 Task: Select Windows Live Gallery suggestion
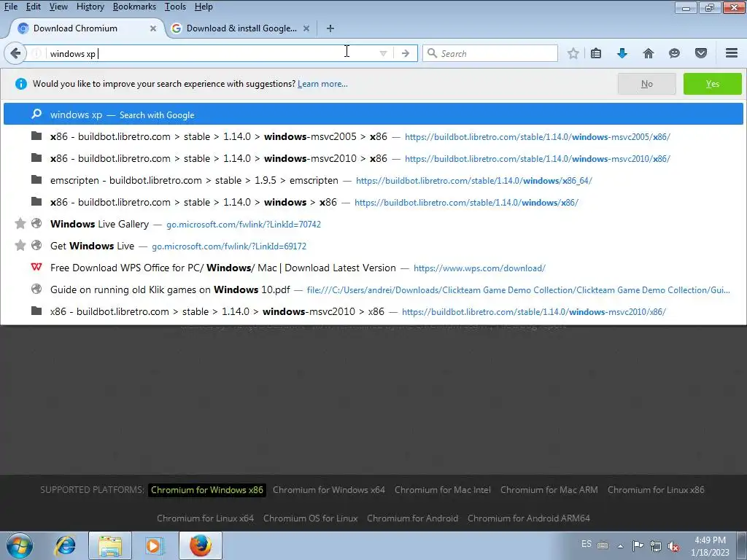pyautogui.click(x=373, y=224)
